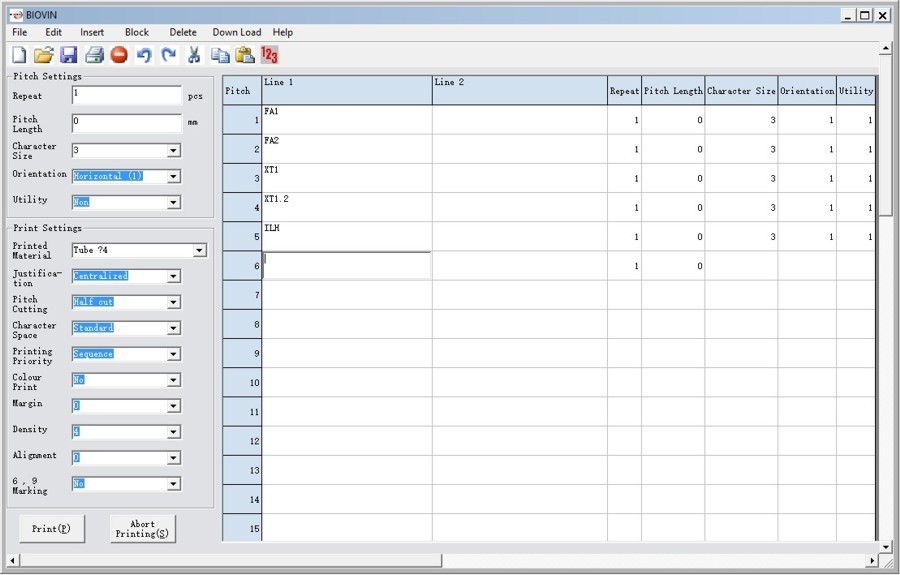Open the Down Load menu
The image size is (900, 575).
click(236, 32)
